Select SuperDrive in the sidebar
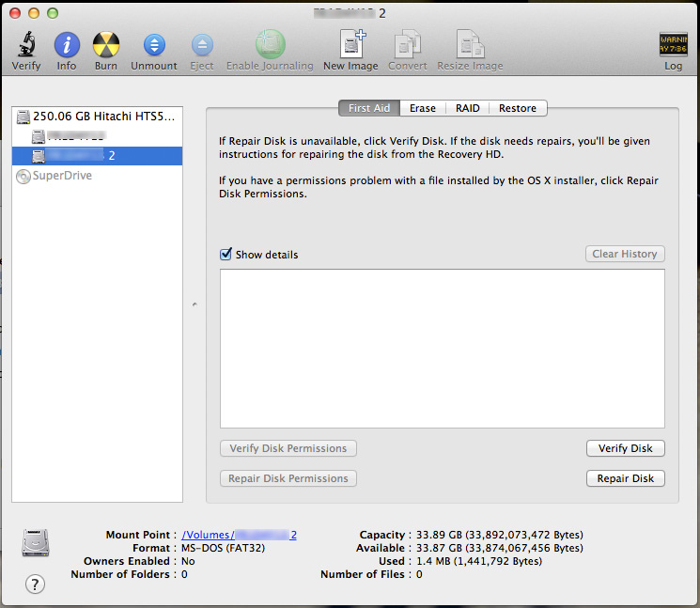 pyautogui.click(x=97, y=176)
